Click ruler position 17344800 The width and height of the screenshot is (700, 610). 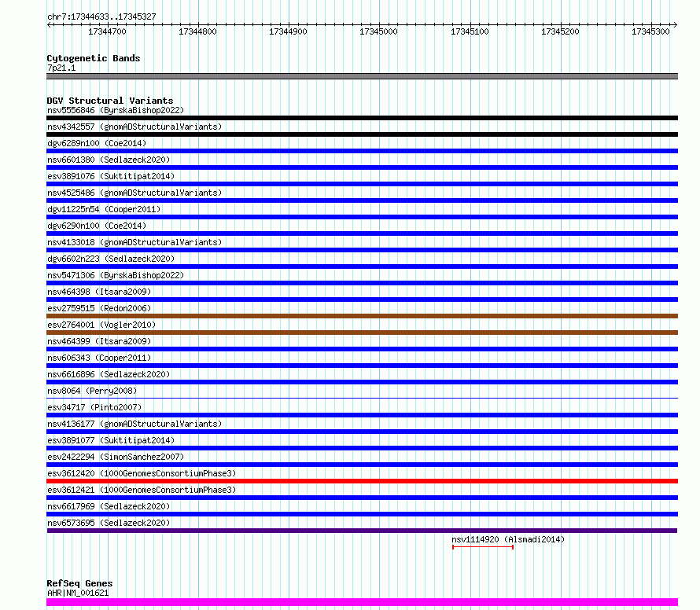pyautogui.click(x=197, y=31)
